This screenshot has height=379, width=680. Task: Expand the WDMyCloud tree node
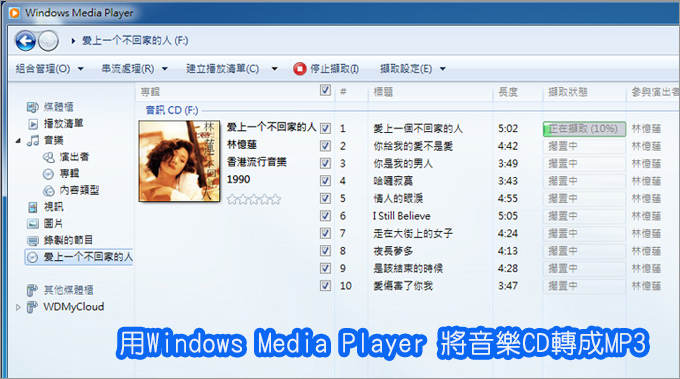coord(18,307)
